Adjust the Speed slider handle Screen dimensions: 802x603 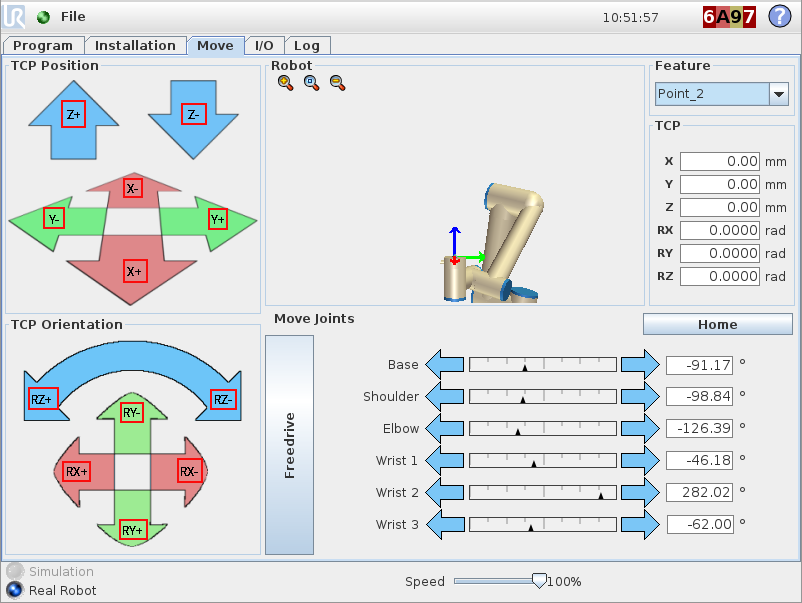[540, 580]
